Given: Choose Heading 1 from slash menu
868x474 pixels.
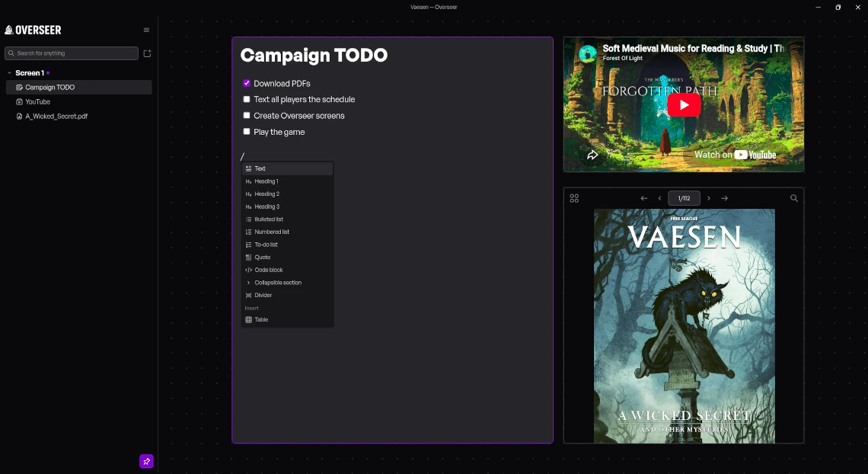Looking at the screenshot, I should [287, 181].
